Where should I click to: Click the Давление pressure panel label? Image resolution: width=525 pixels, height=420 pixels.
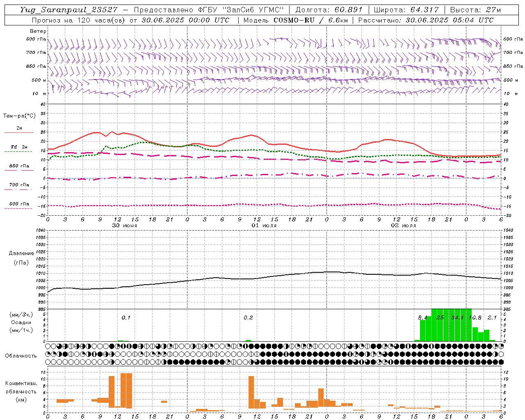21,253
